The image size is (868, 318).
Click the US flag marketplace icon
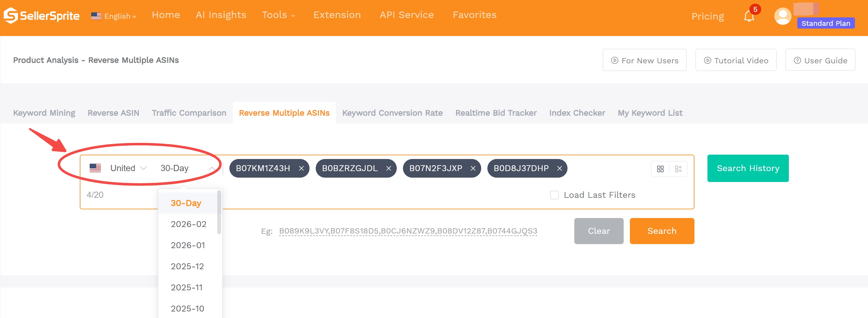(x=95, y=168)
